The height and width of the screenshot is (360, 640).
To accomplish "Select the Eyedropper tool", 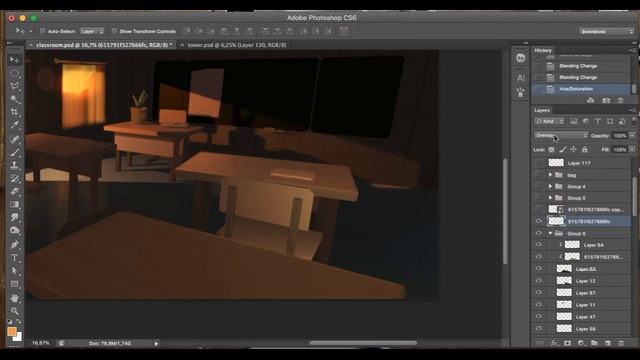I will pyautogui.click(x=14, y=125).
